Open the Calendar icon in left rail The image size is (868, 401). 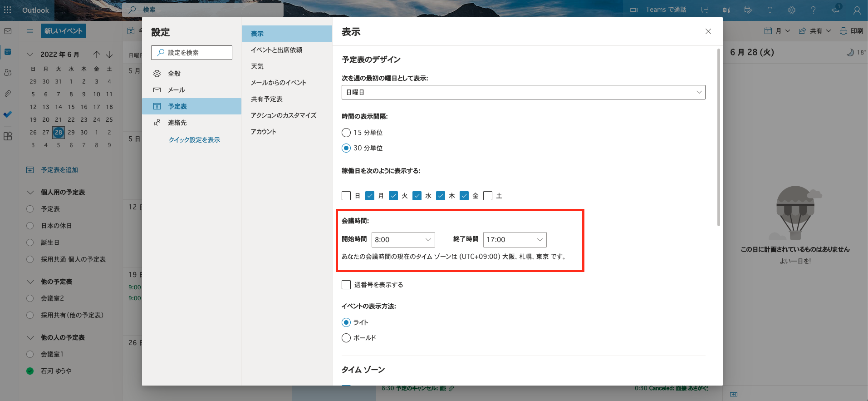(x=8, y=52)
